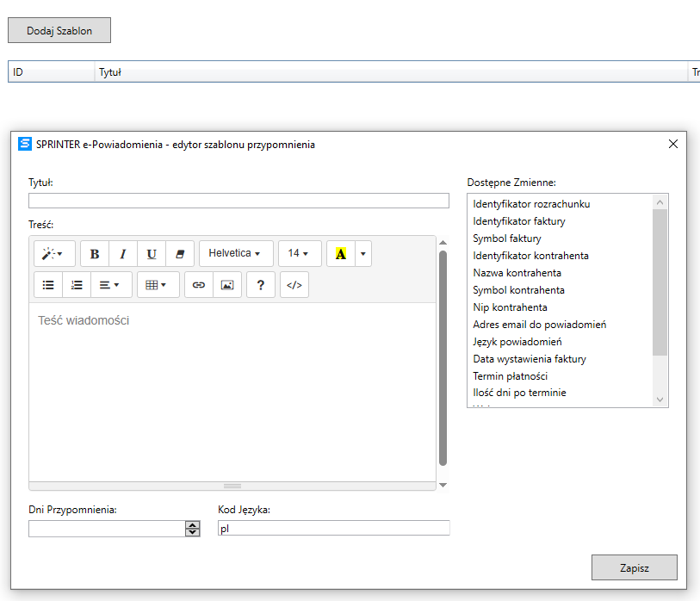The width and height of the screenshot is (700, 601).
Task: Expand the Helvetica font family dropdown
Action: [x=235, y=254]
